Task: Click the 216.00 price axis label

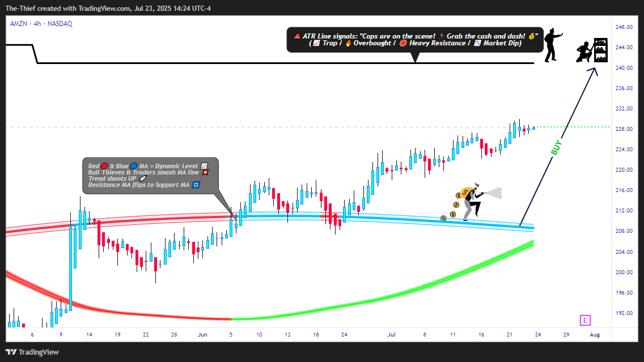Action: coord(624,190)
